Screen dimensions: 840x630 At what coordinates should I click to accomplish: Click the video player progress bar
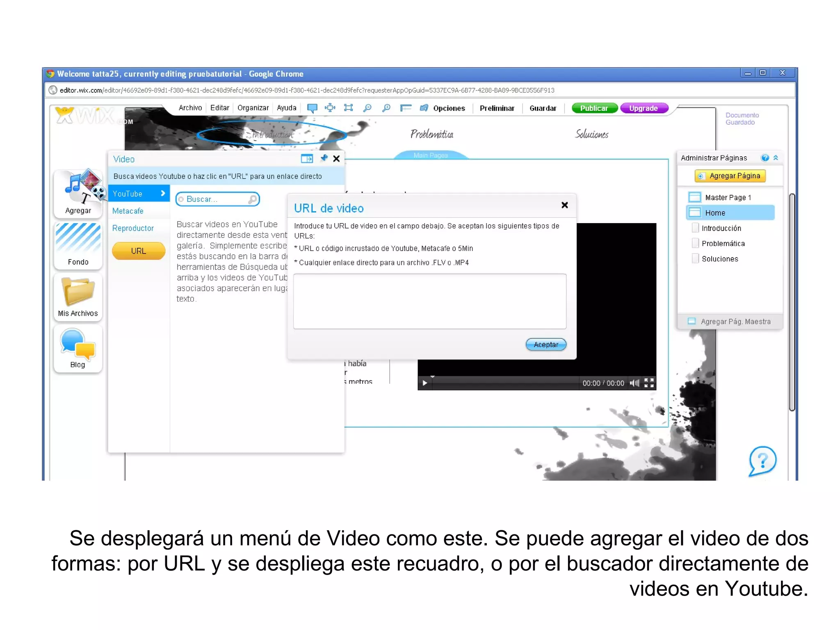coord(505,383)
